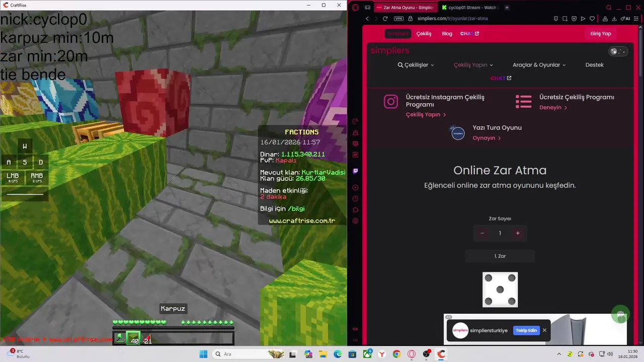Open the Easy Setup lines icon
The image size is (644, 362).
tap(636, 19)
